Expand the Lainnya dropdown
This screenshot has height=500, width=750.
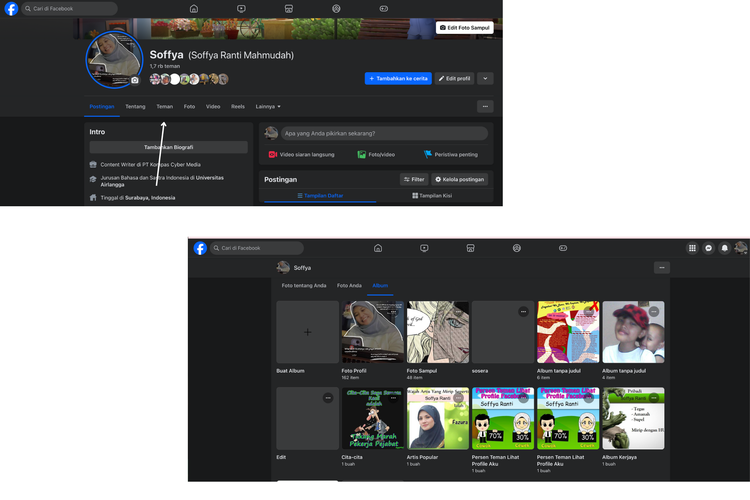click(268, 106)
